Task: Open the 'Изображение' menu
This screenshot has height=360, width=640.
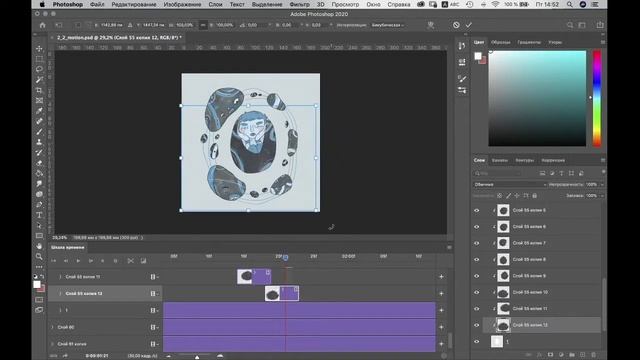Action: coord(182,4)
